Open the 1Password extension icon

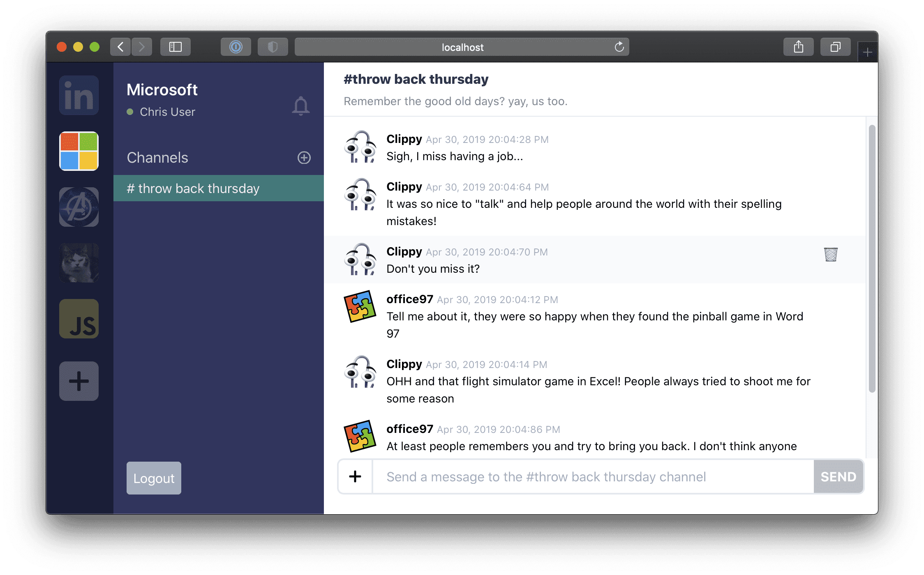(x=236, y=47)
